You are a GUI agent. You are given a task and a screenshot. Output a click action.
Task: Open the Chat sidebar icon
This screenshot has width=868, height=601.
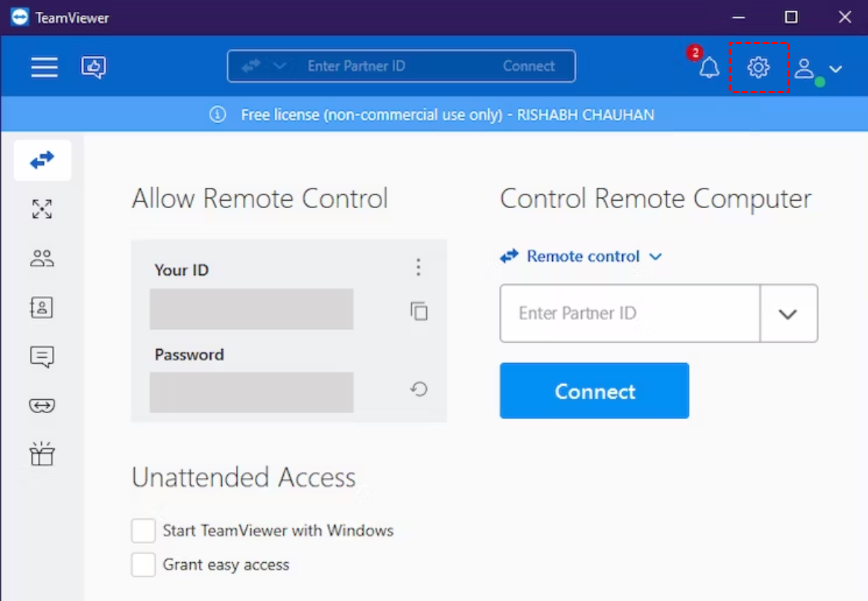tap(42, 356)
